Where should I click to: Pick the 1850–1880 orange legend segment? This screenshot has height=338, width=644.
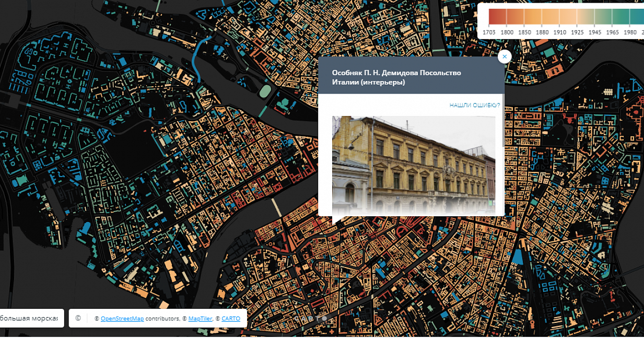[533, 17]
